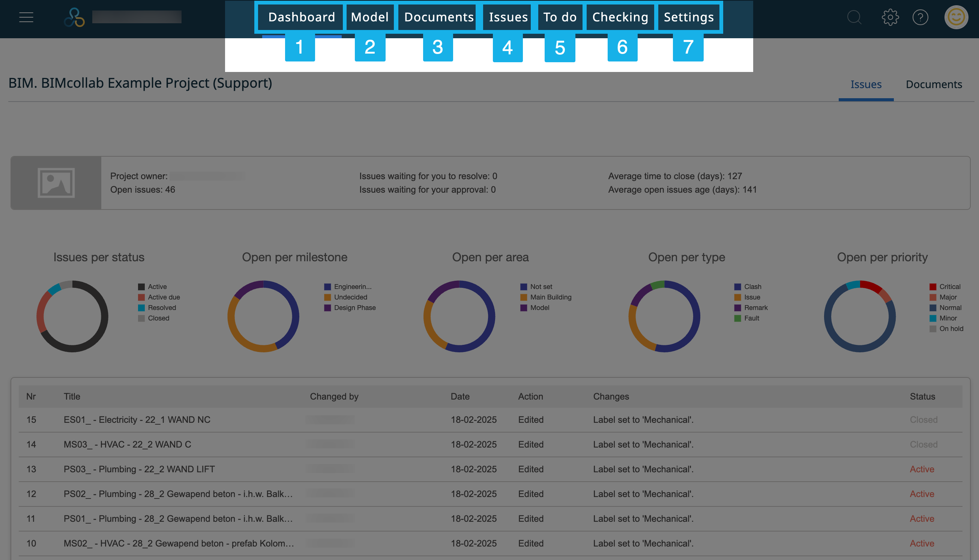Sort by the Title column header
This screenshot has height=560, width=979.
coord(72,396)
